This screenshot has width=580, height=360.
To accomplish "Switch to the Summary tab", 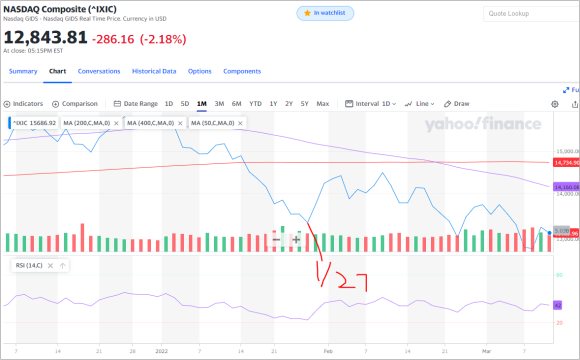I will click(x=23, y=71).
